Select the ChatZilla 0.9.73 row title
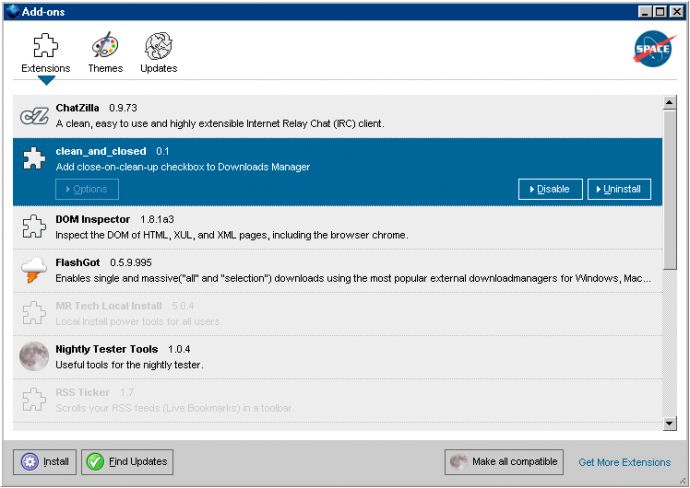 click(96, 108)
